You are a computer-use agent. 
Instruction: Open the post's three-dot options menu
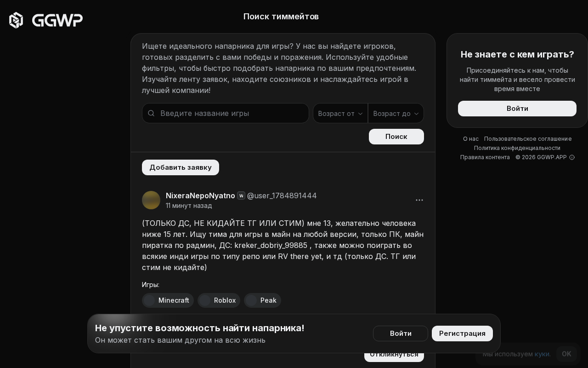[x=419, y=200]
